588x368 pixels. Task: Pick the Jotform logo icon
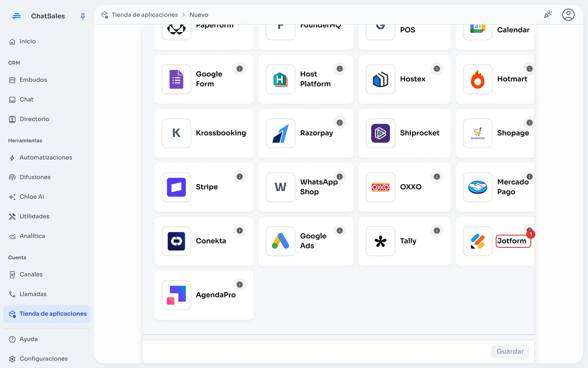477,241
